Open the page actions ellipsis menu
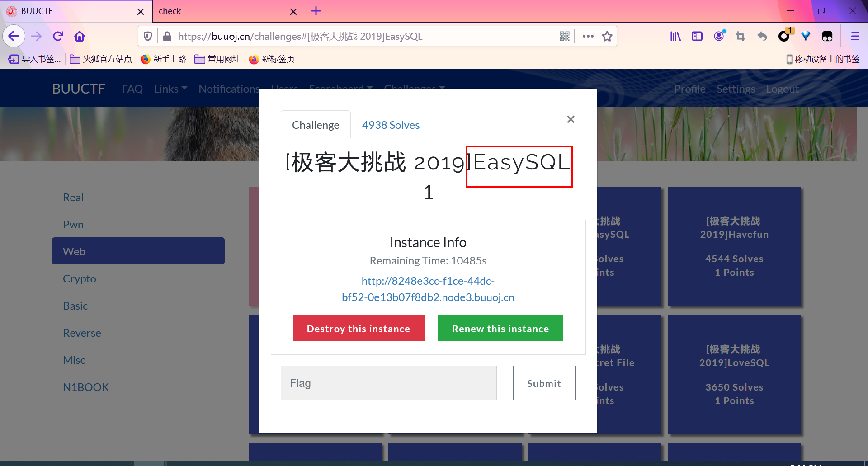The image size is (868, 466). [x=588, y=36]
